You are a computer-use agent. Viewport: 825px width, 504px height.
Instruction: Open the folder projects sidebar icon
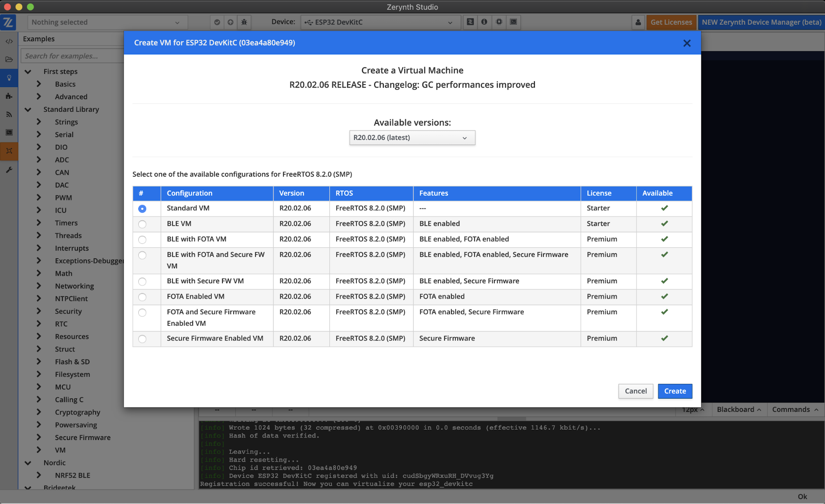pos(9,59)
